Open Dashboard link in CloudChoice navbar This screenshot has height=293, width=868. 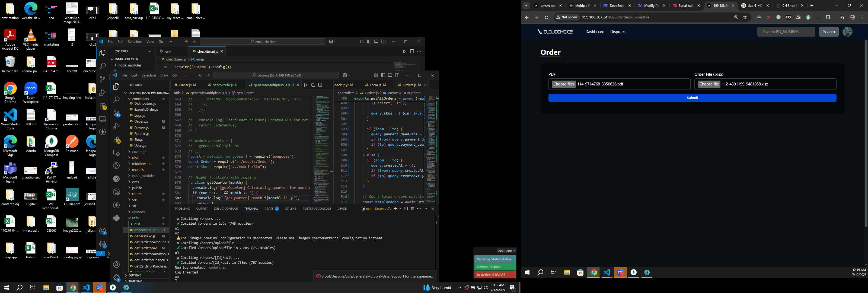pyautogui.click(x=595, y=32)
